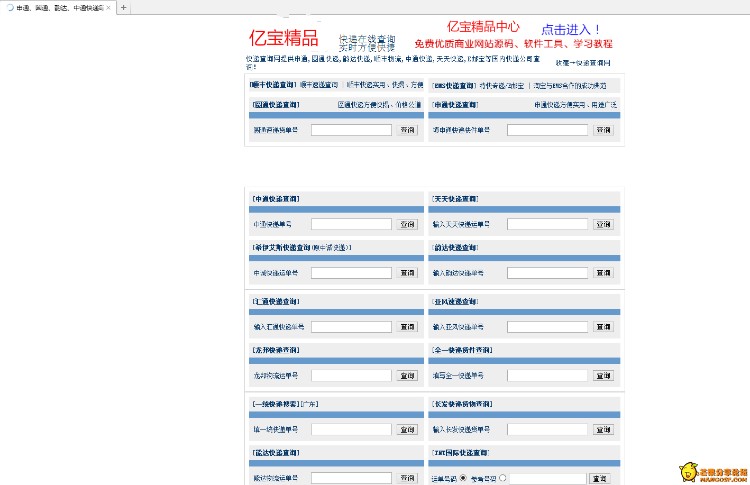Click the query button for 申通快递

[x=603, y=130]
